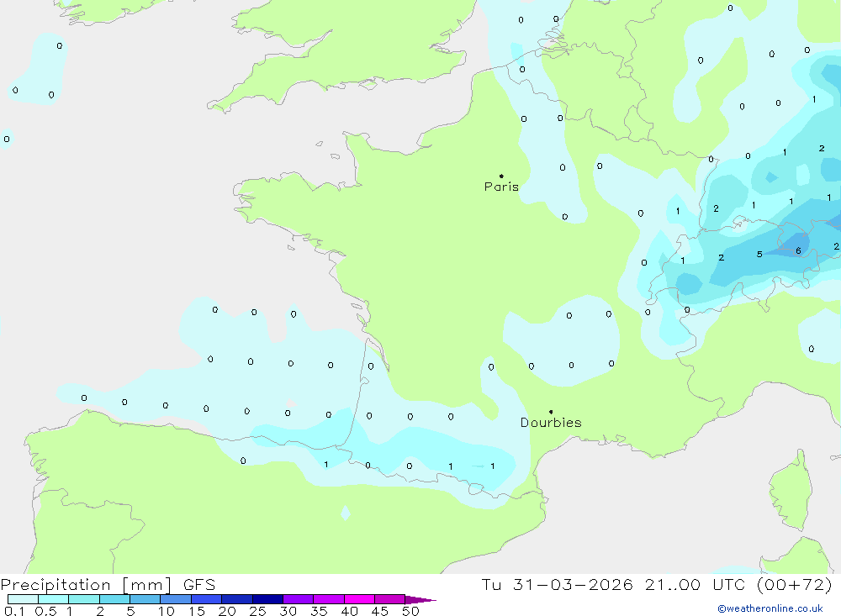Click the medium blue legend swatch at 10–15
The width and height of the screenshot is (841, 616).
coord(176,599)
